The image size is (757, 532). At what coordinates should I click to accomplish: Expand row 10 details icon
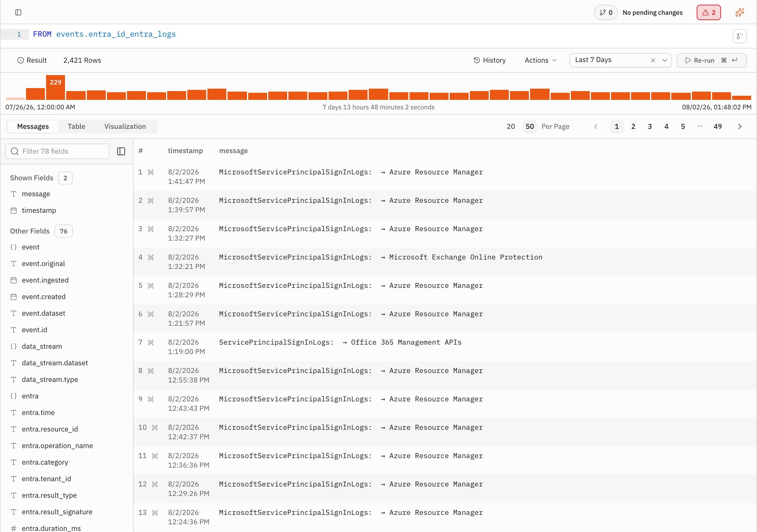coord(155,428)
